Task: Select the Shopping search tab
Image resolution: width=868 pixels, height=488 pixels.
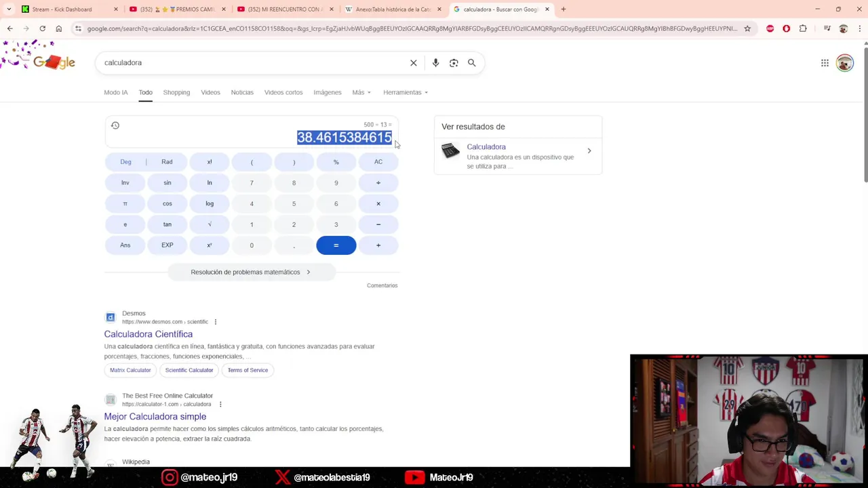Action: [x=176, y=92]
